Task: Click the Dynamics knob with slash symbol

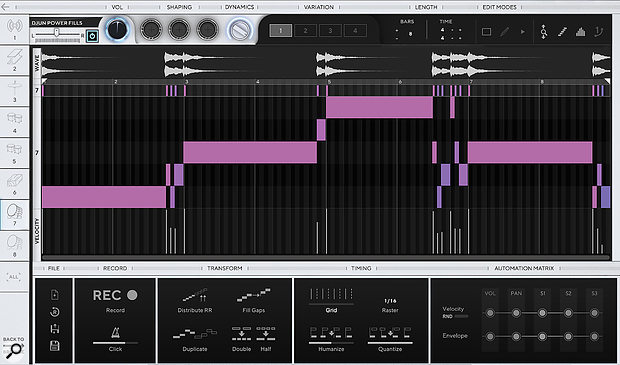Action: (240, 30)
